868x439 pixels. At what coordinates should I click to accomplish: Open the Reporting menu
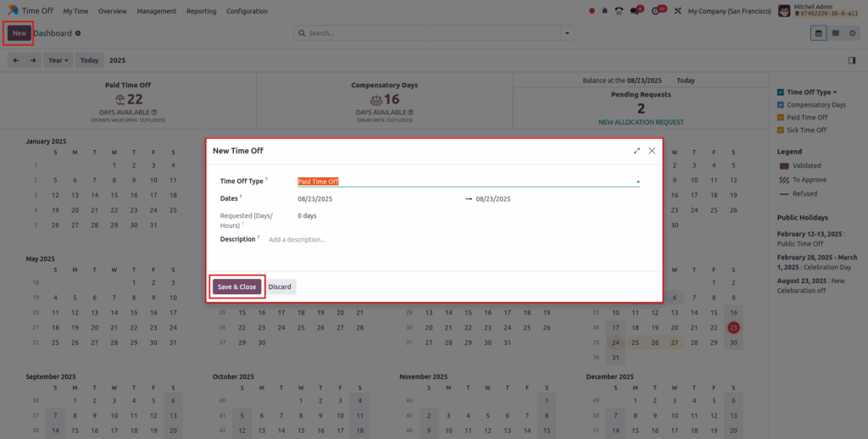click(202, 11)
